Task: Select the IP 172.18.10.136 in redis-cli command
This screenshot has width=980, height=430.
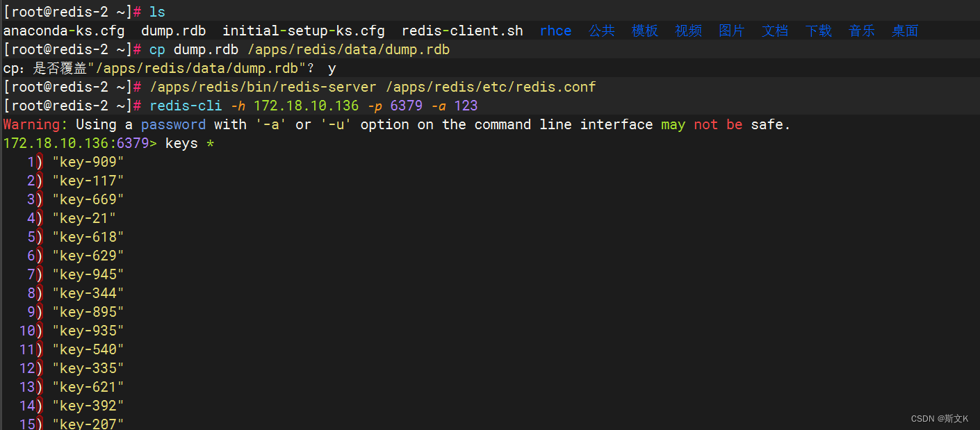Action: coord(307,106)
